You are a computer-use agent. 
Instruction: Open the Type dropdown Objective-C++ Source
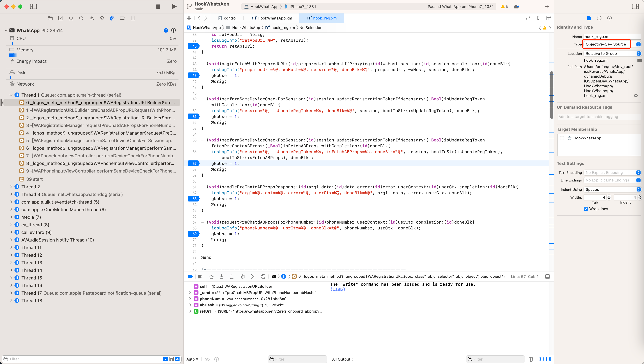pyautogui.click(x=612, y=44)
